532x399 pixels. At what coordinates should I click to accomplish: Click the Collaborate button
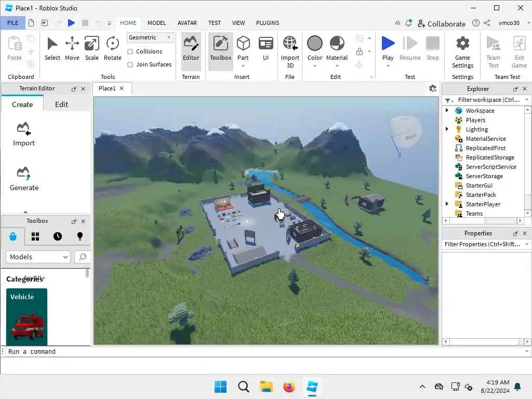click(x=442, y=23)
